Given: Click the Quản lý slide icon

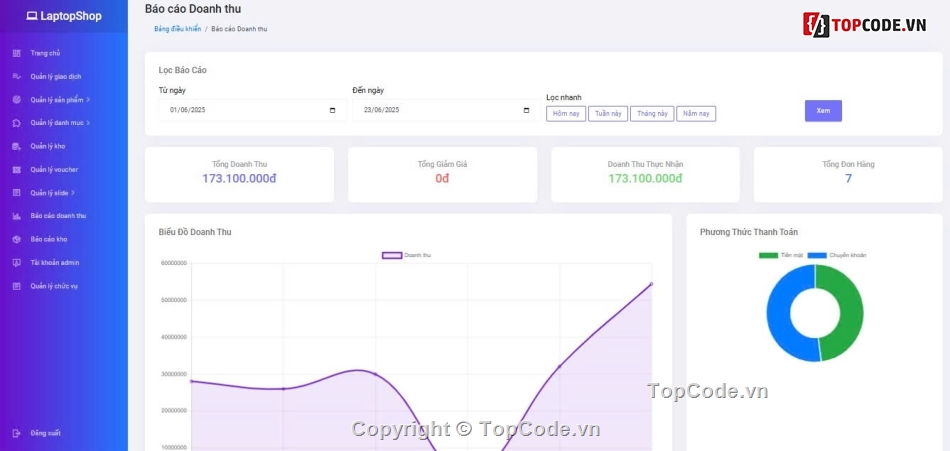Looking at the screenshot, I should tap(17, 193).
